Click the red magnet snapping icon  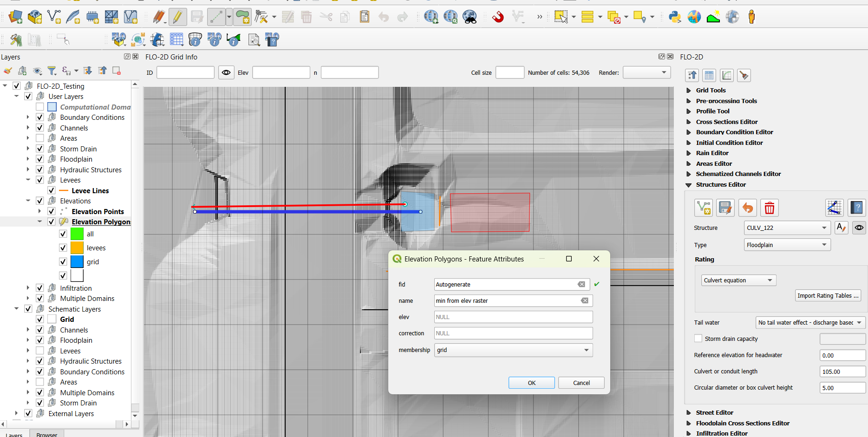pyautogui.click(x=497, y=17)
